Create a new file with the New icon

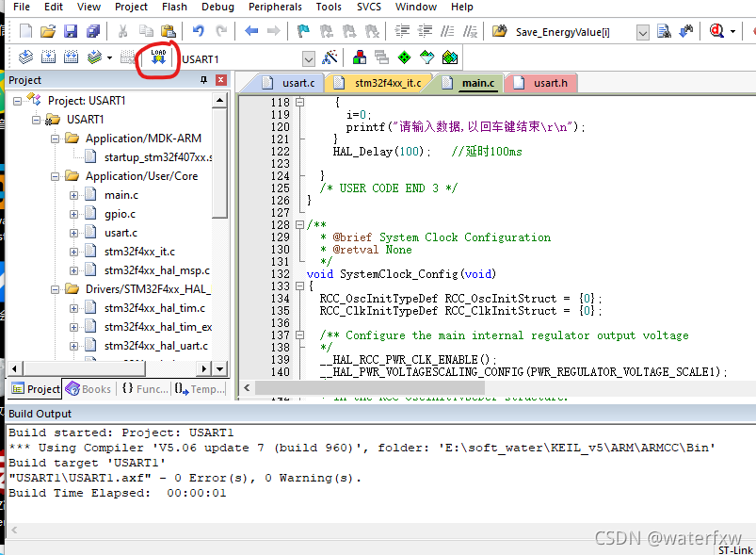25,31
